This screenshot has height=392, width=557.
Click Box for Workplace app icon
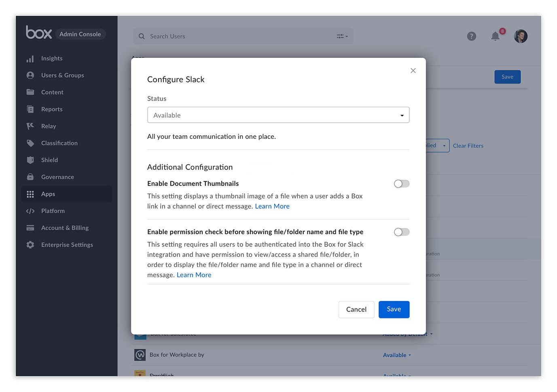click(140, 355)
